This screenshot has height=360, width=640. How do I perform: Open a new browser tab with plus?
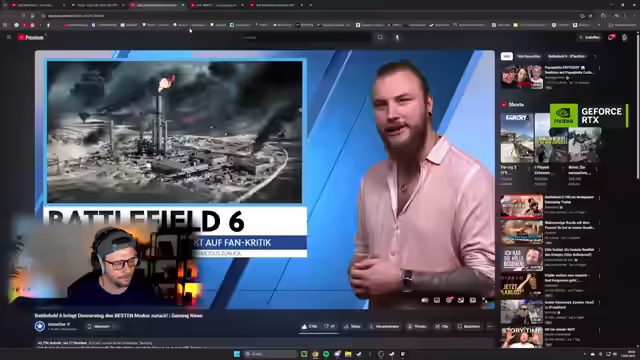coord(311,5)
